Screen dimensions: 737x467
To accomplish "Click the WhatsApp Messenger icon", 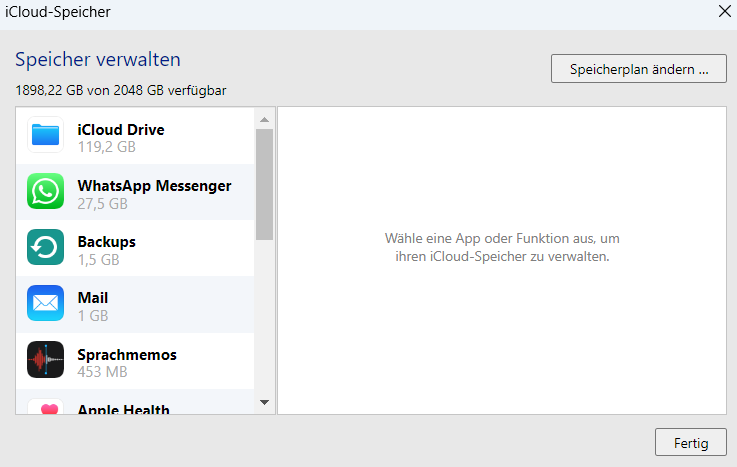I will [x=45, y=191].
